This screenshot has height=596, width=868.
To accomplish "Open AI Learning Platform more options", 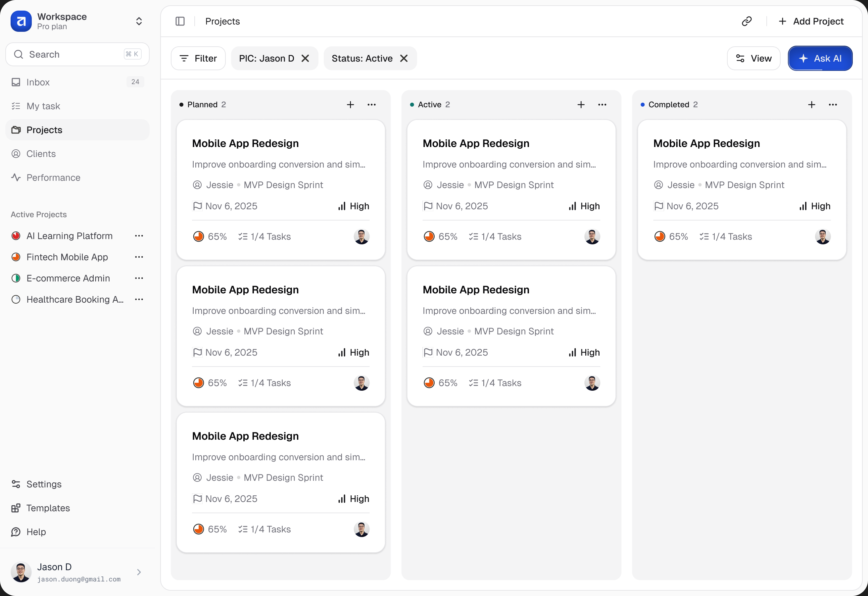I will 139,236.
